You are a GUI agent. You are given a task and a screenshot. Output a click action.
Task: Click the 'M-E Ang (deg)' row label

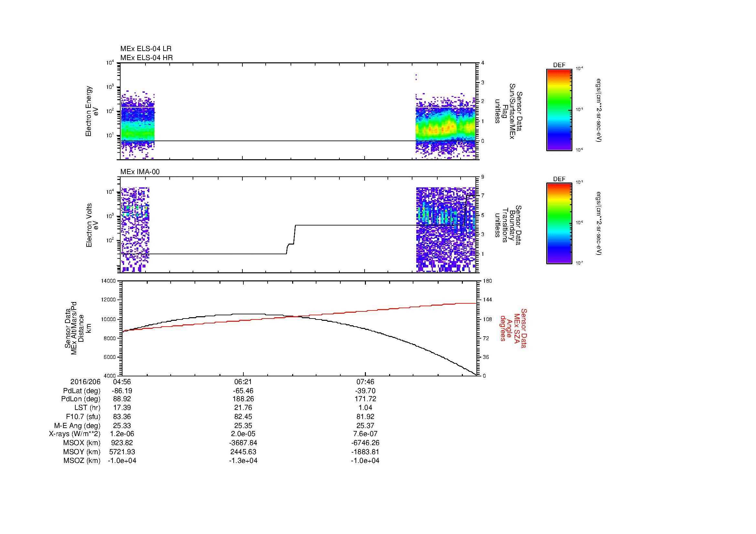tap(77, 426)
